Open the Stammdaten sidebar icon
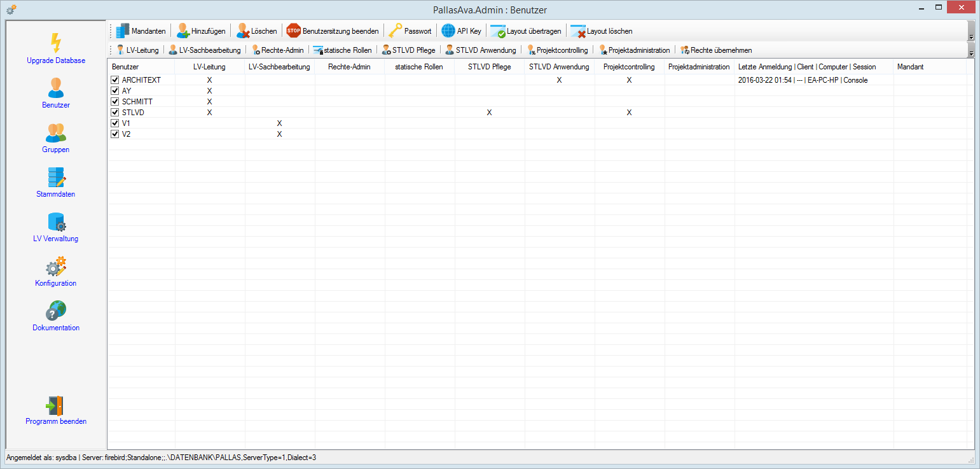Image resolution: width=980 pixels, height=469 pixels. tap(56, 177)
